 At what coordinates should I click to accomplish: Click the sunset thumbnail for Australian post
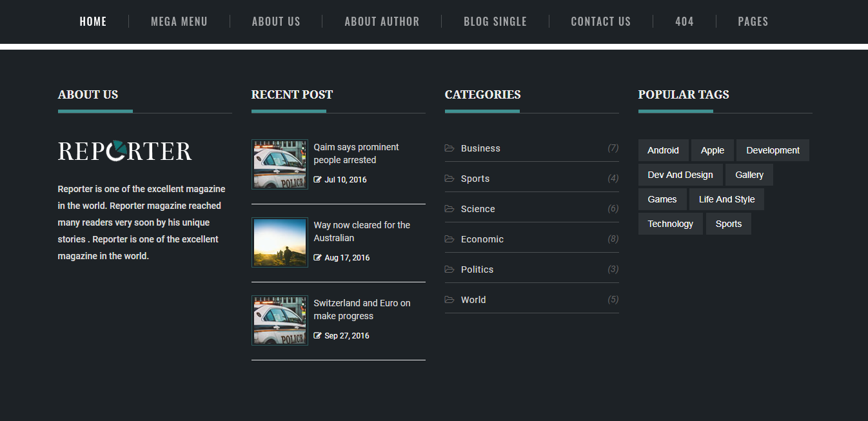point(280,242)
